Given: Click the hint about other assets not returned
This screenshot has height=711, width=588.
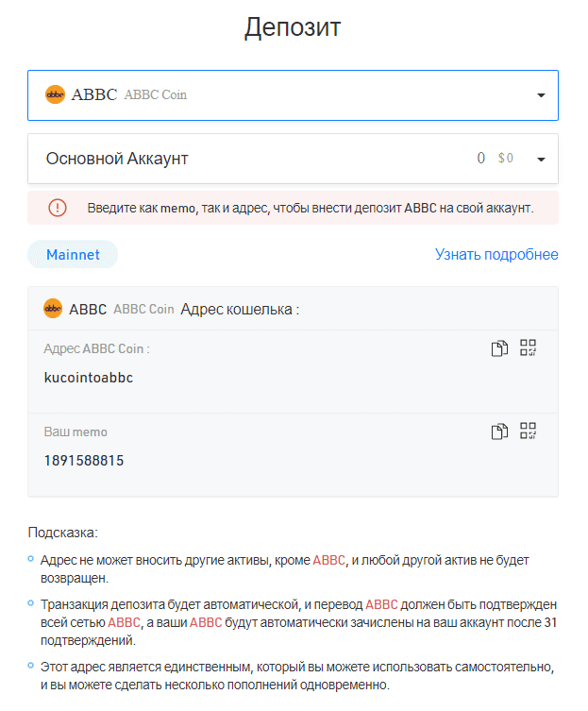Looking at the screenshot, I should point(285,569).
